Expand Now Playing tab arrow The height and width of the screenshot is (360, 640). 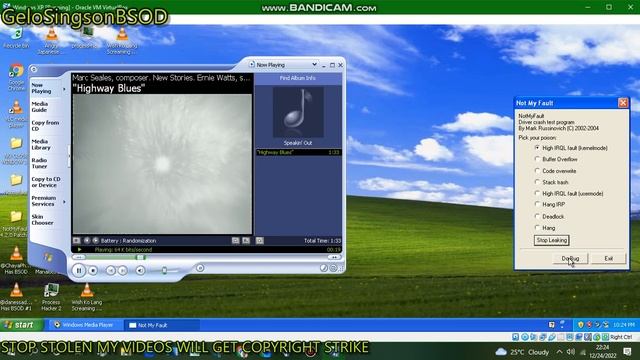64,89
